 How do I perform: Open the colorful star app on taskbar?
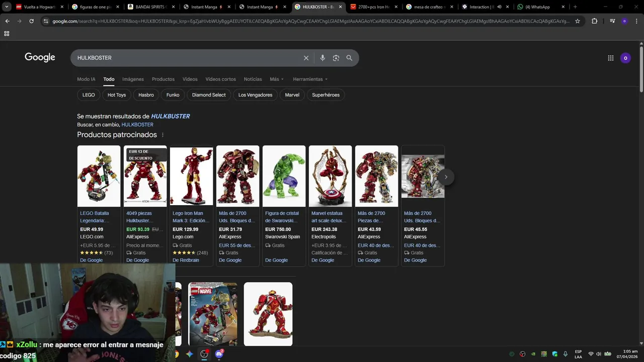[x=189, y=354]
